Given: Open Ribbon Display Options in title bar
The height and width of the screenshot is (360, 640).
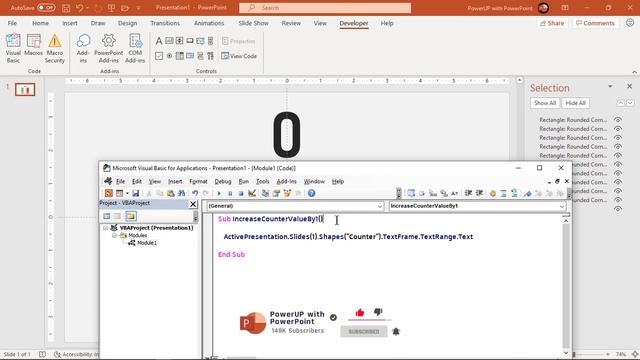Looking at the screenshot, I should 565,8.
